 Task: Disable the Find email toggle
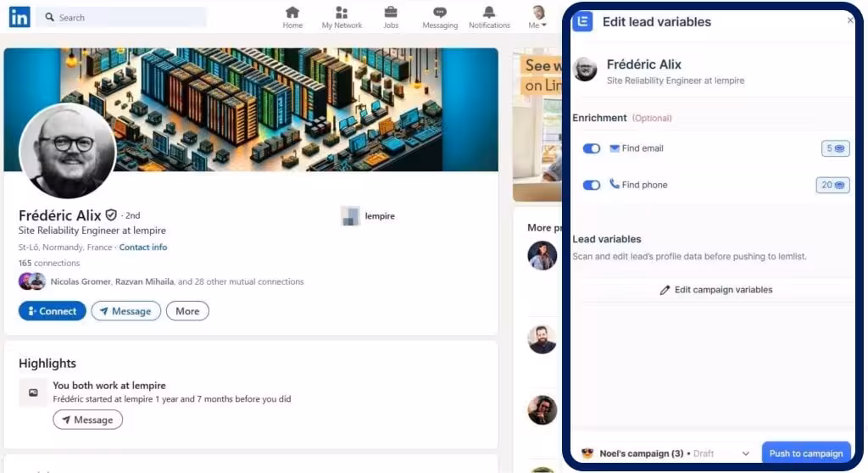pos(592,148)
